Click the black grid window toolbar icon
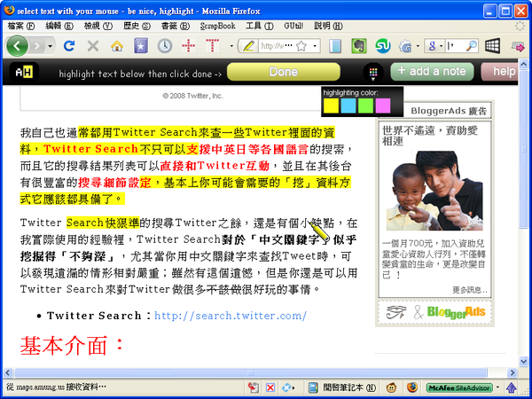 tap(492, 46)
